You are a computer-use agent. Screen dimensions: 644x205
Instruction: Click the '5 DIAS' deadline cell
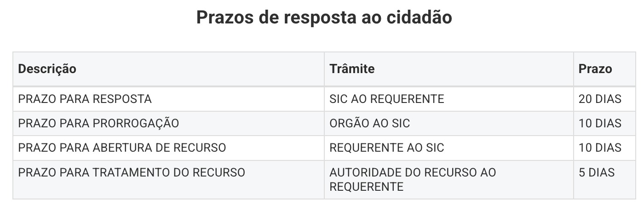(597, 173)
